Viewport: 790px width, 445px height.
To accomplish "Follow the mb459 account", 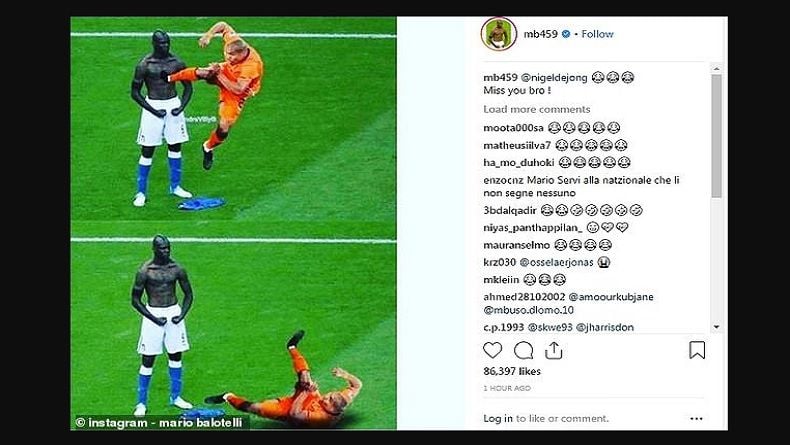I will click(x=597, y=34).
